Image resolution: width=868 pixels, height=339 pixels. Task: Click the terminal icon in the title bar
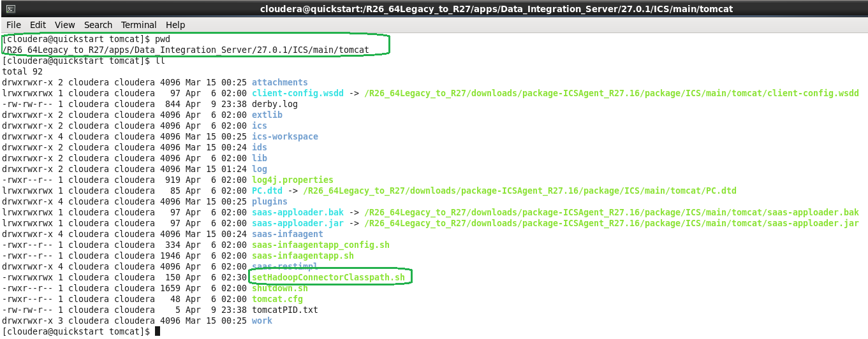click(10, 9)
